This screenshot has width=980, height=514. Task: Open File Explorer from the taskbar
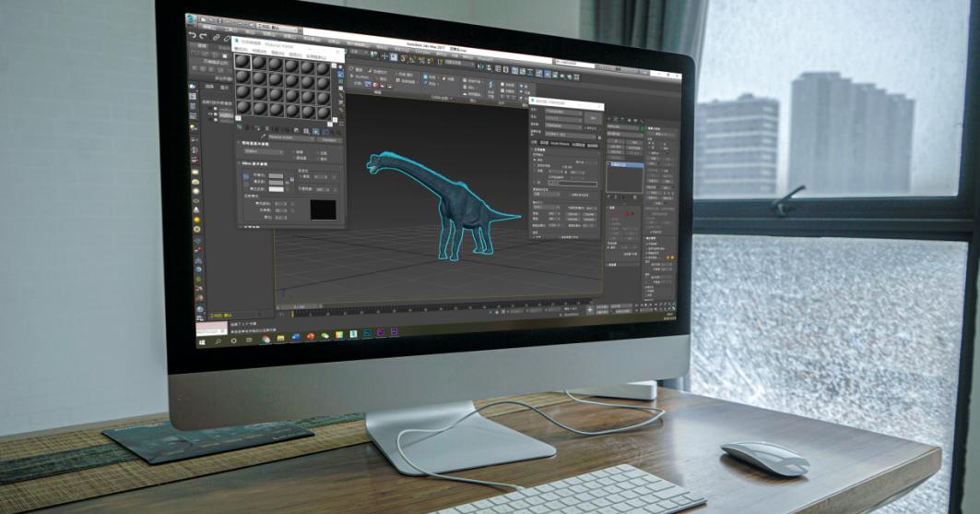tap(280, 338)
